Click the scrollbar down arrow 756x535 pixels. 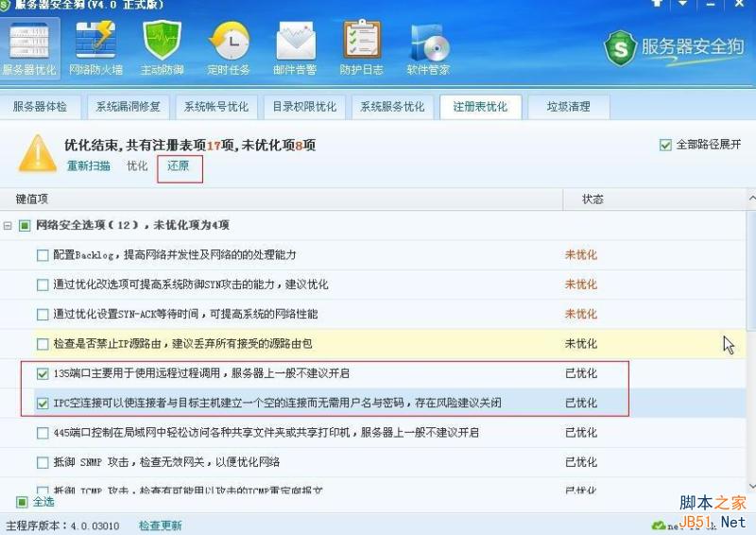coord(751,486)
